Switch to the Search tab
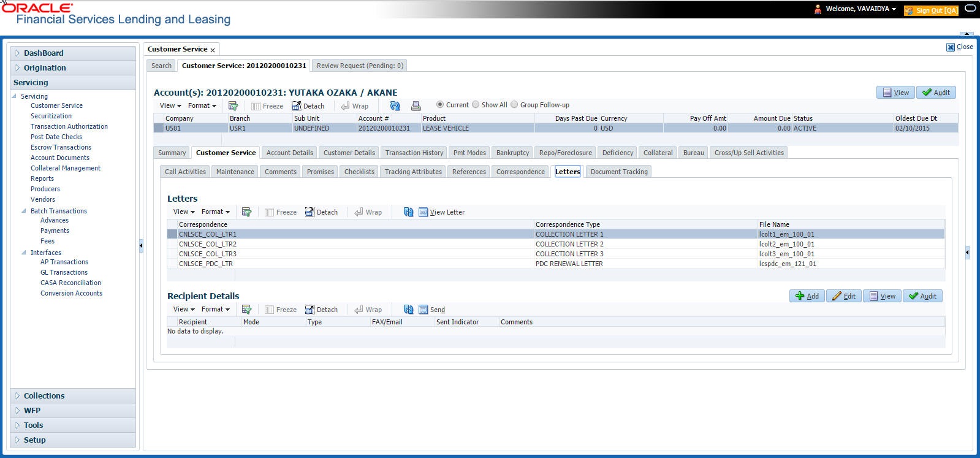This screenshot has height=458, width=980. [x=161, y=66]
